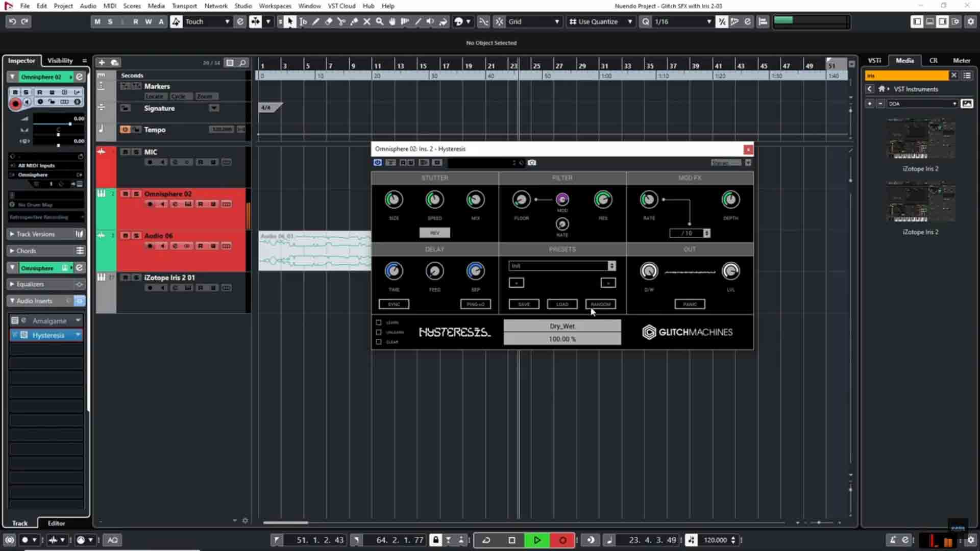
Task: Switch to the Visibility tab
Action: tap(60, 61)
